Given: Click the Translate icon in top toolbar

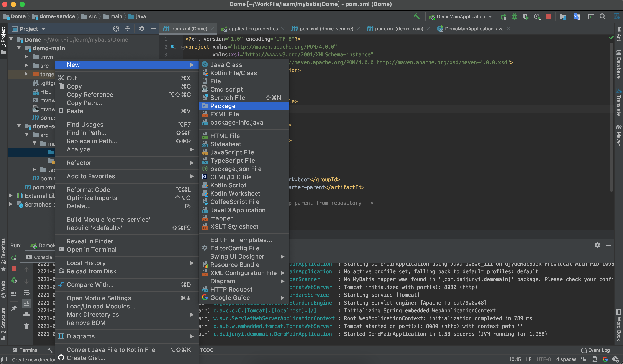Looking at the screenshot, I should tap(577, 16).
